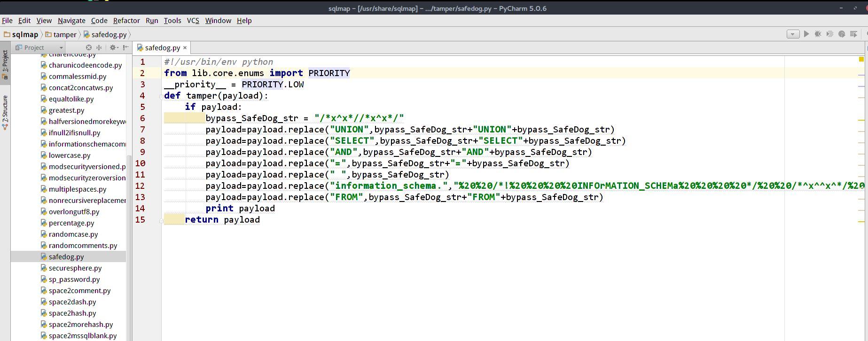Open the Help menu
Image resolution: width=868 pixels, height=341 pixels.
pyautogui.click(x=244, y=21)
